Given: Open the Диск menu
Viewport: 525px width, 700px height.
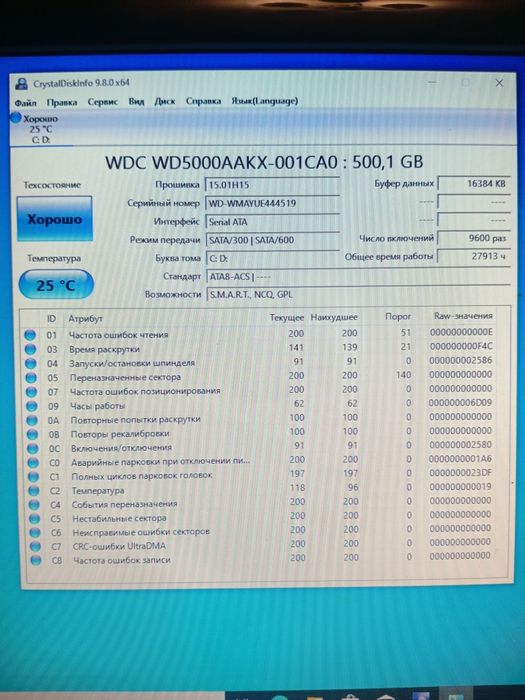Looking at the screenshot, I should 165,101.
